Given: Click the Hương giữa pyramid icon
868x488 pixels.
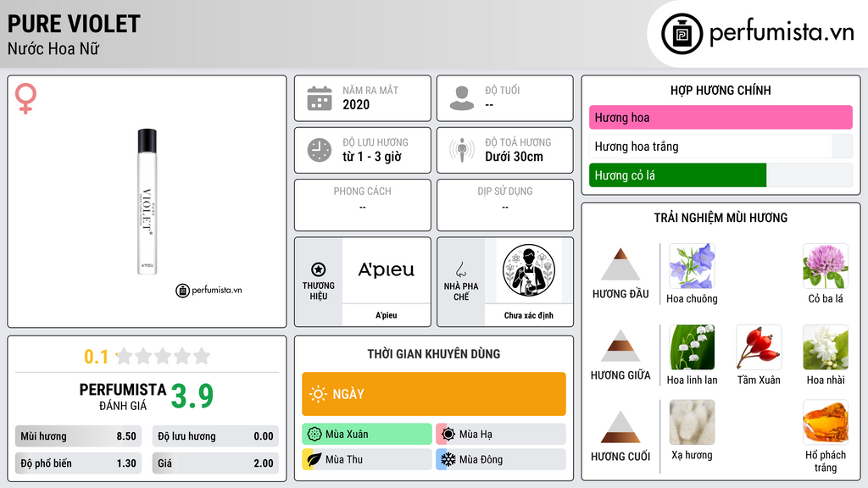Looking at the screenshot, I should (x=620, y=346).
